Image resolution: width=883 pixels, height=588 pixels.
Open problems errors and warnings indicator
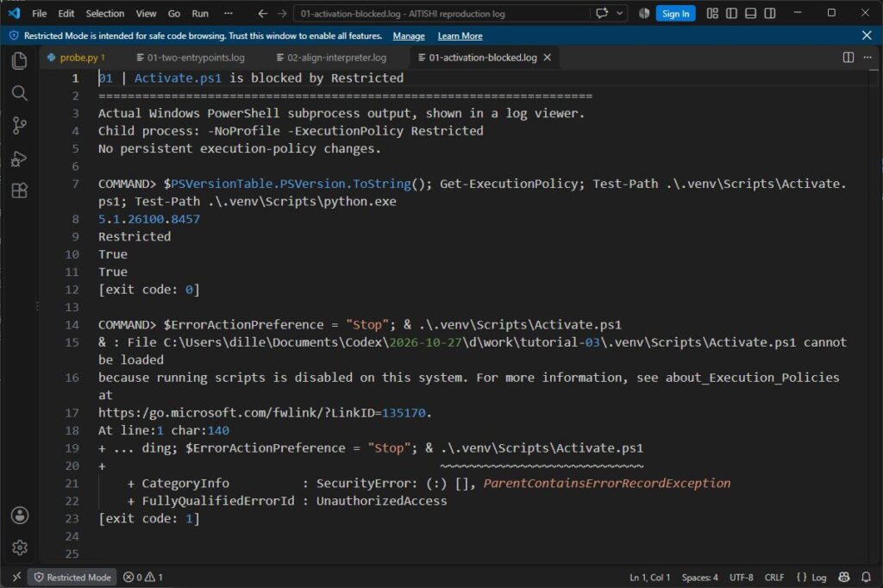click(x=143, y=578)
